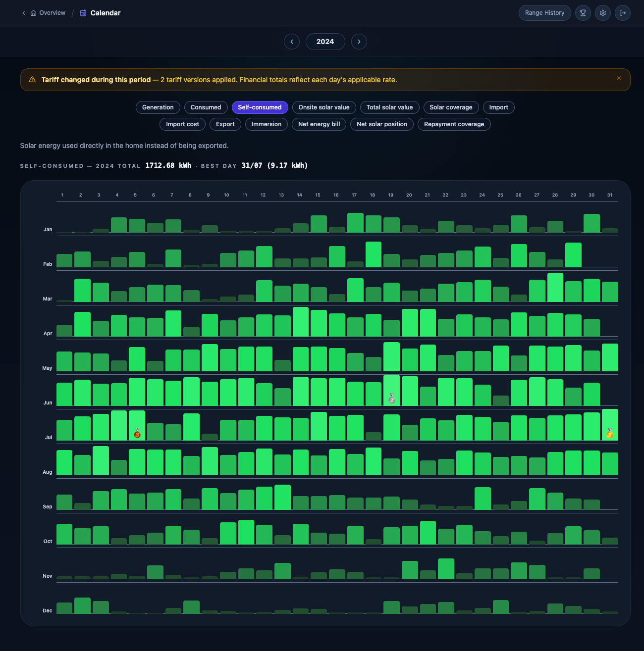Click the bronze medal on July 5 bar
The height and width of the screenshot is (651, 644).
pos(137,433)
